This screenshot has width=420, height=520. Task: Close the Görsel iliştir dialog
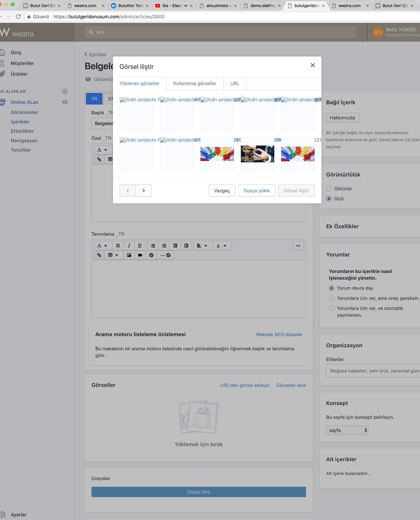coord(313,65)
